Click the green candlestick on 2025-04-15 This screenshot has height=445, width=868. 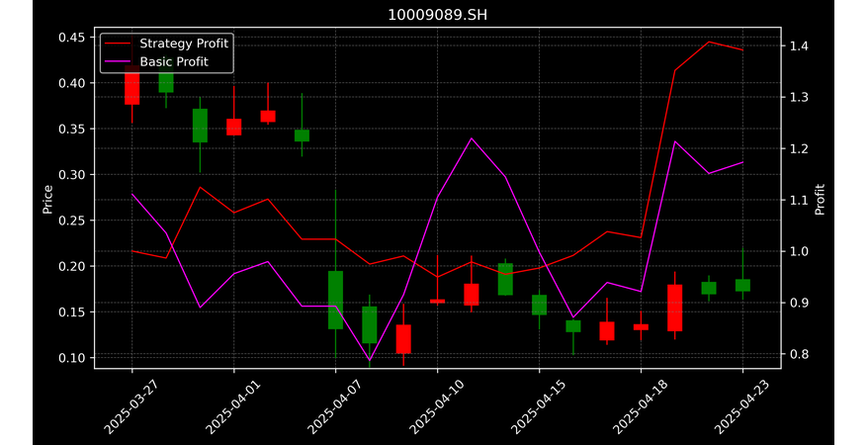[x=539, y=305]
